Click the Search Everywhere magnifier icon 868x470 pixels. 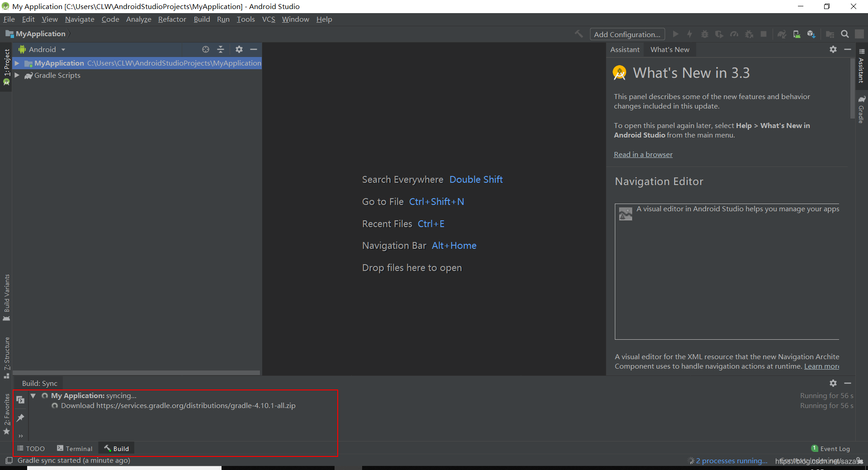(x=844, y=34)
